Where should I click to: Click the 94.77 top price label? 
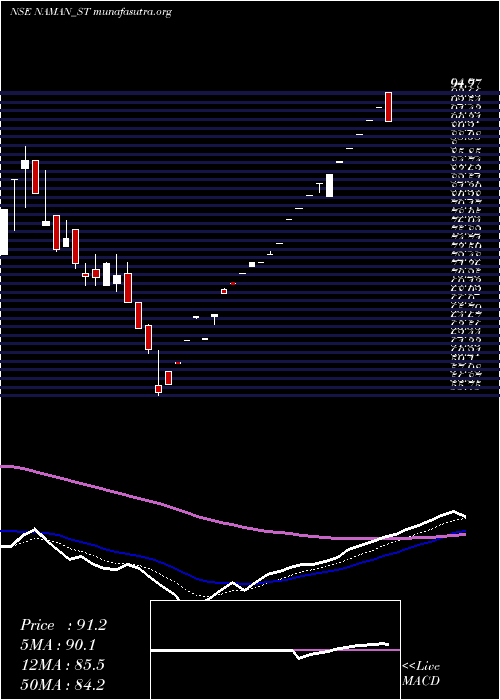[466, 83]
